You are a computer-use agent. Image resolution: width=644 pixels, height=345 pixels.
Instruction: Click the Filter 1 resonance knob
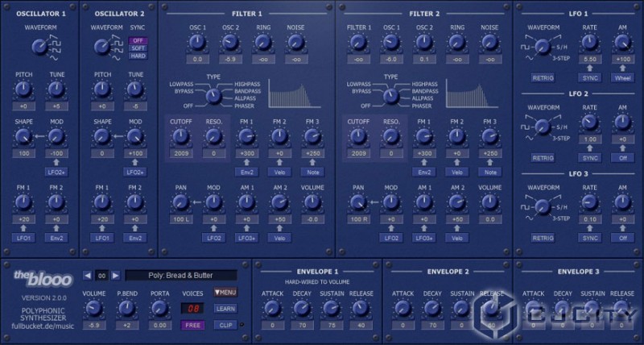(213, 136)
